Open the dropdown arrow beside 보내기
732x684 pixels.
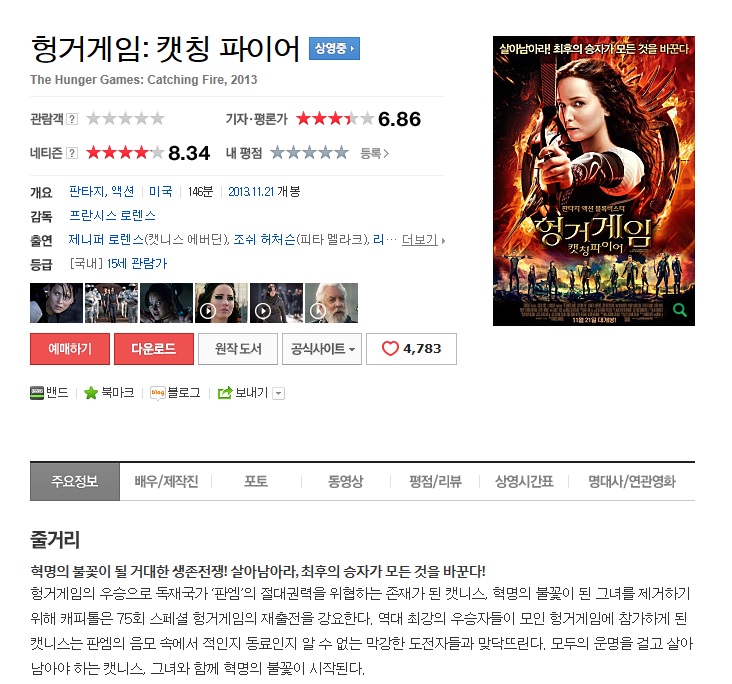pyautogui.click(x=279, y=394)
